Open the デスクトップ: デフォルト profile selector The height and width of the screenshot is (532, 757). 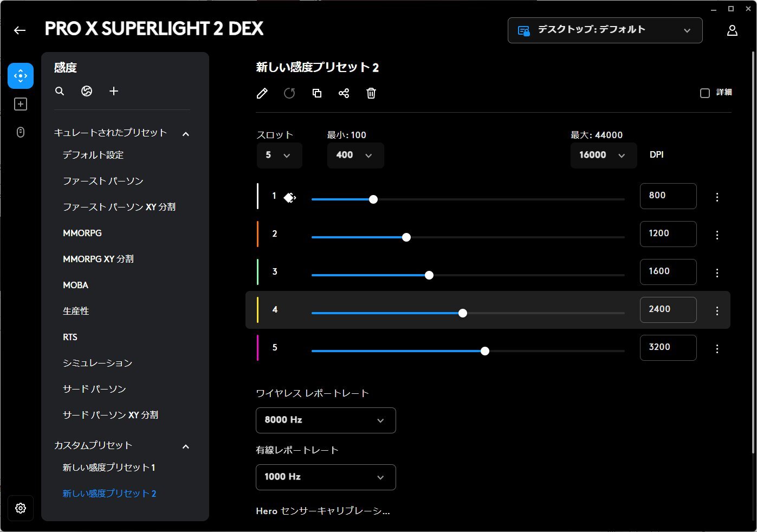click(x=604, y=30)
